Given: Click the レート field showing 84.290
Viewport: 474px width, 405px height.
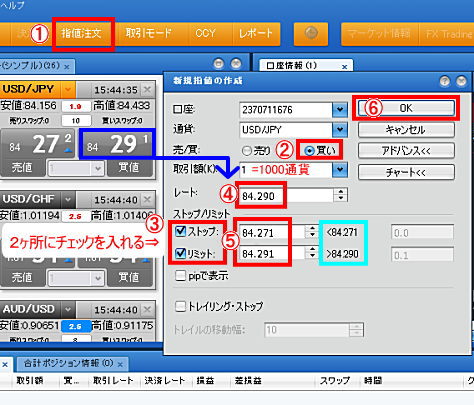Looking at the screenshot, I should pos(287,196).
